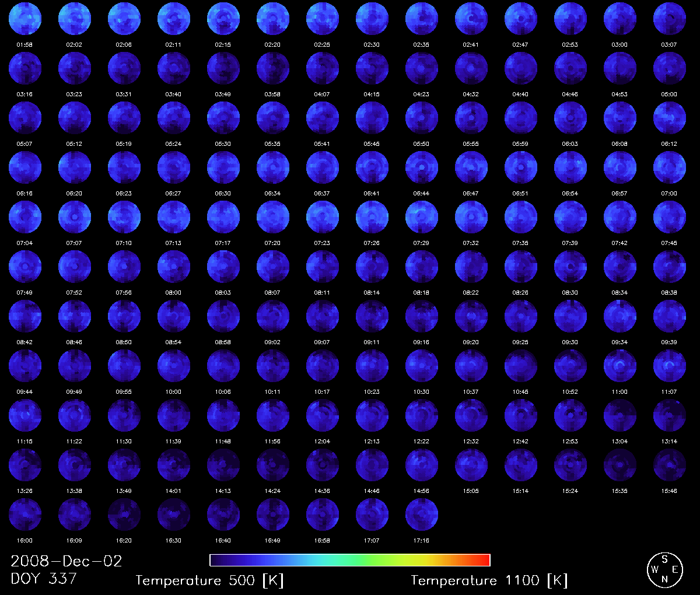Screen dimensions: 700x595
Task: Choose the thumbnail labeled 11:00
Action: point(620,366)
